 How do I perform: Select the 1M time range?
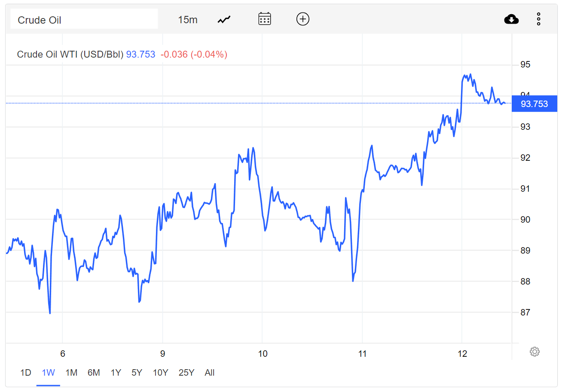71,373
